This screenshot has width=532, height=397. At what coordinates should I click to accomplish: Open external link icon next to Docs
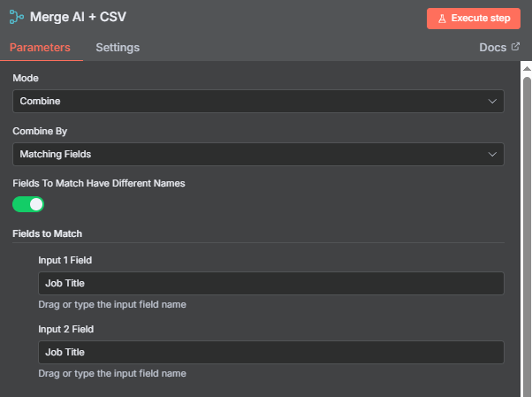click(515, 47)
